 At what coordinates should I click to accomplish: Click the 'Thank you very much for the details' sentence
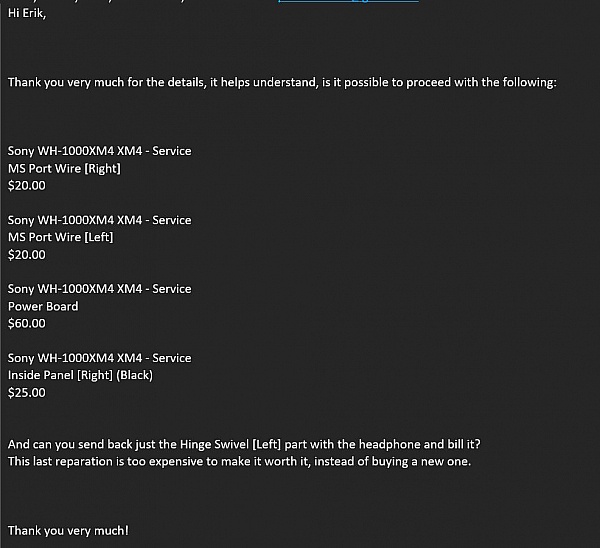click(282, 82)
